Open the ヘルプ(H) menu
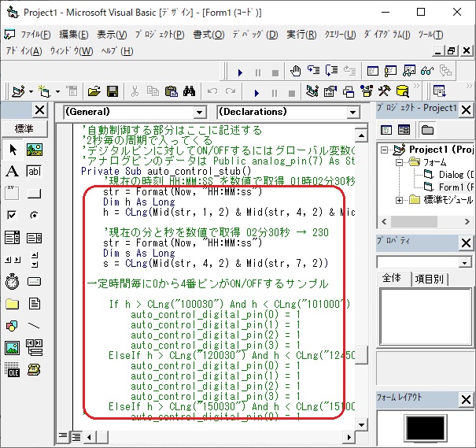This screenshot has width=476, height=448. pyautogui.click(x=117, y=51)
